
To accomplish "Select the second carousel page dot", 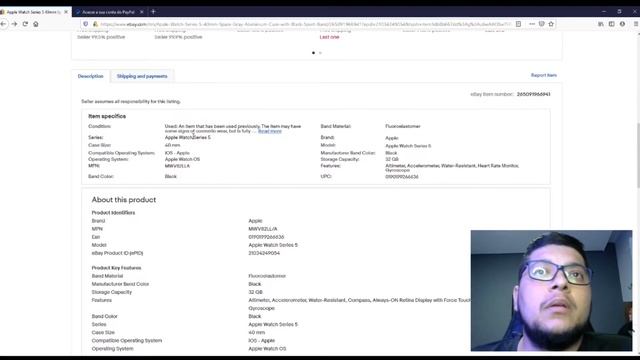I will [320, 53].
